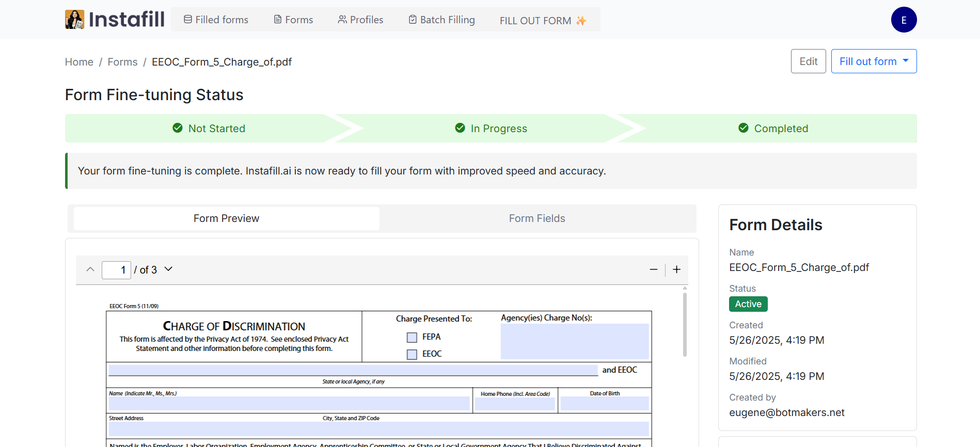This screenshot has width=980, height=447.
Task: Open Forms in the top navigation
Action: click(293, 20)
